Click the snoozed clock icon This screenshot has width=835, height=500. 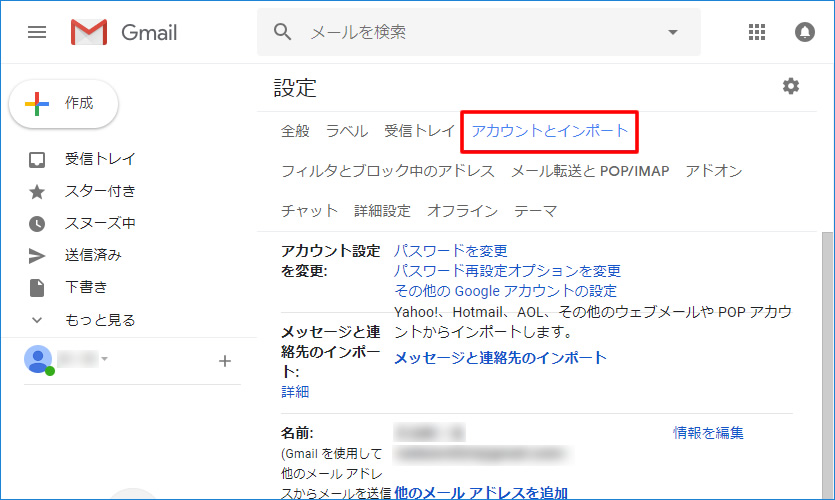tap(37, 224)
